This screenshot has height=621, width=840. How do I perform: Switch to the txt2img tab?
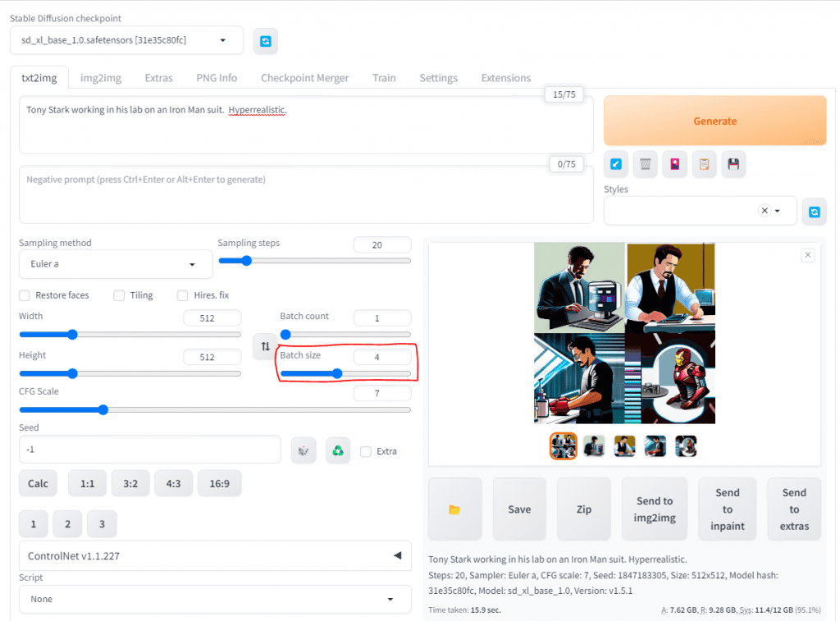pyautogui.click(x=39, y=78)
